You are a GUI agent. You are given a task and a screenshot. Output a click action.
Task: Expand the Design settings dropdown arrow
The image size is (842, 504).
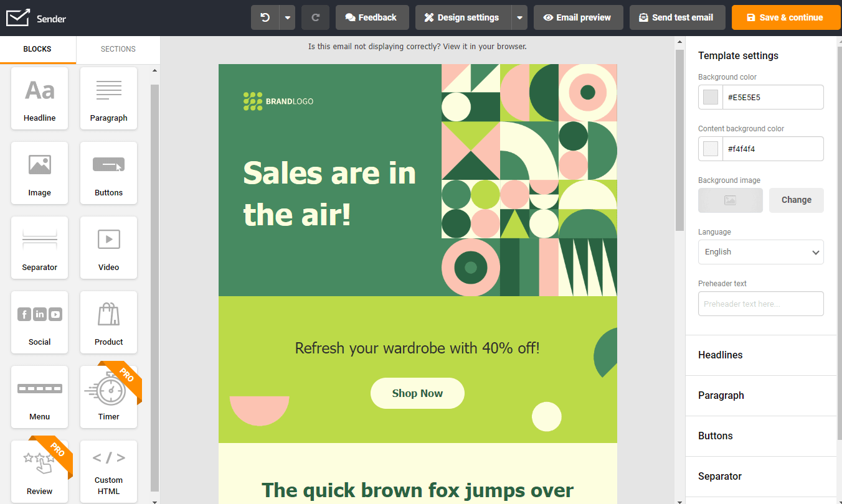519,17
